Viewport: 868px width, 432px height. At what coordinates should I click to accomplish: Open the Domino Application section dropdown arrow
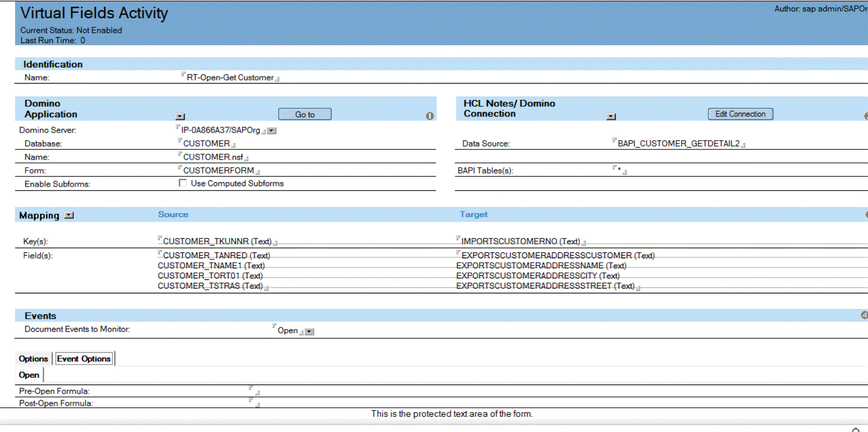180,116
